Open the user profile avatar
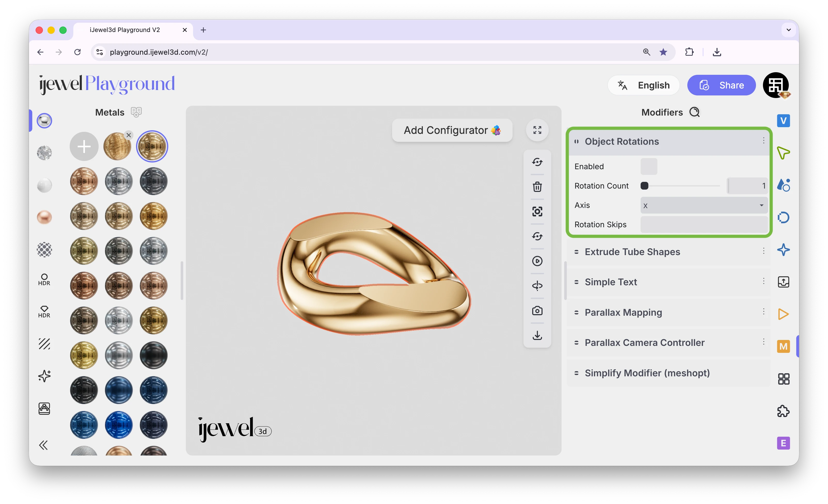The width and height of the screenshot is (828, 504). pos(776,85)
